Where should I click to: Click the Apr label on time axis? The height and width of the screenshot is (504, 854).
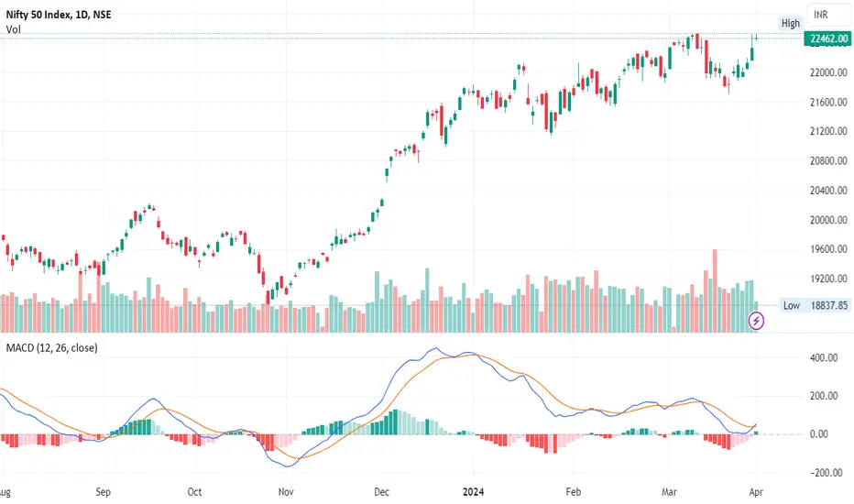[756, 492]
